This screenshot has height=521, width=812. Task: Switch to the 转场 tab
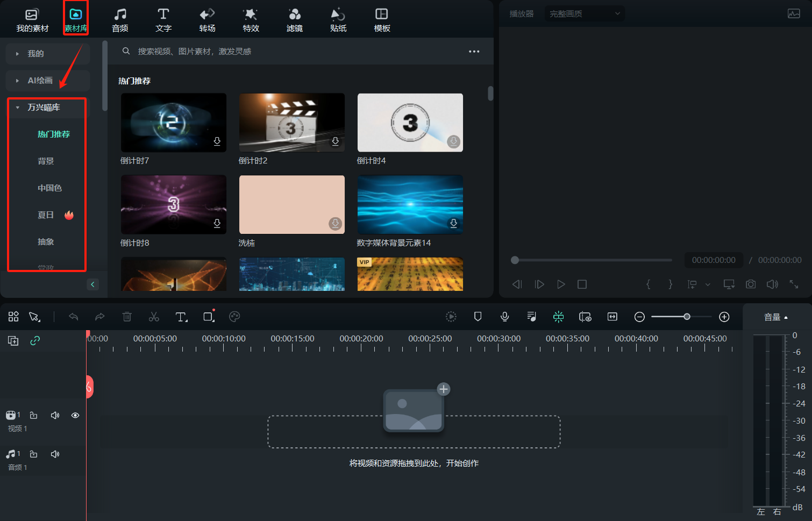point(207,19)
